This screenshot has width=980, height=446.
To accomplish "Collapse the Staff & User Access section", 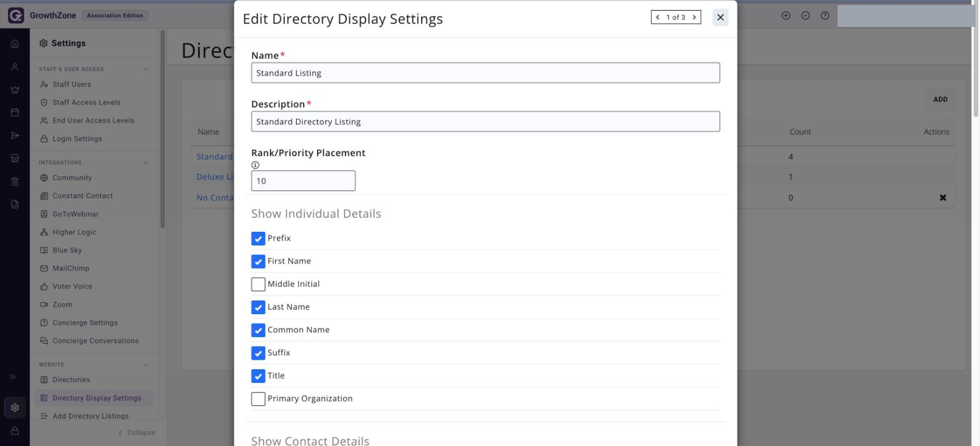I will (146, 69).
